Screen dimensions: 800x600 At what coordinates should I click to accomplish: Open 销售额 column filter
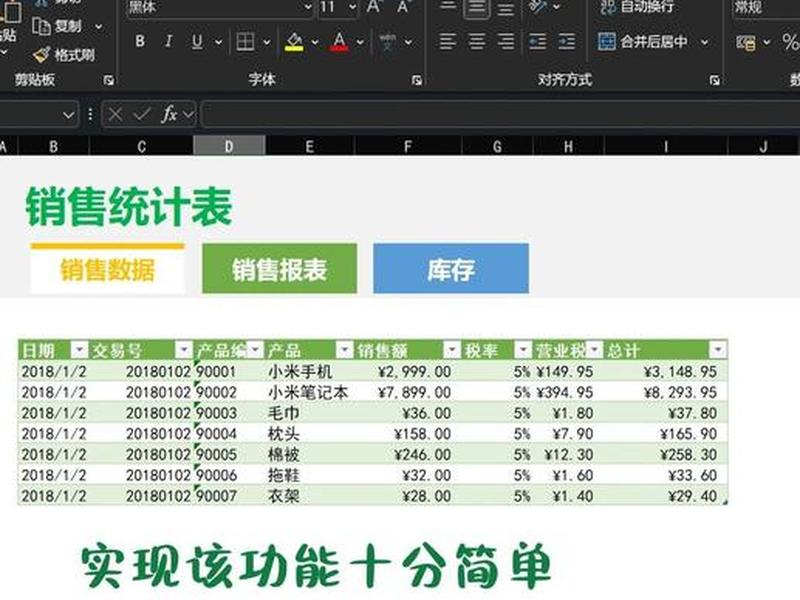452,350
